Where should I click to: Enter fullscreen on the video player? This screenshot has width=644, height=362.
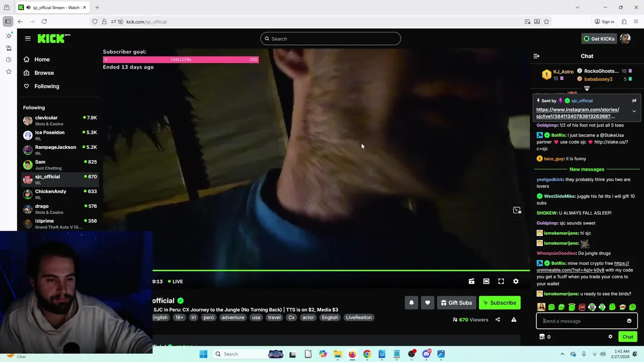coord(501,282)
